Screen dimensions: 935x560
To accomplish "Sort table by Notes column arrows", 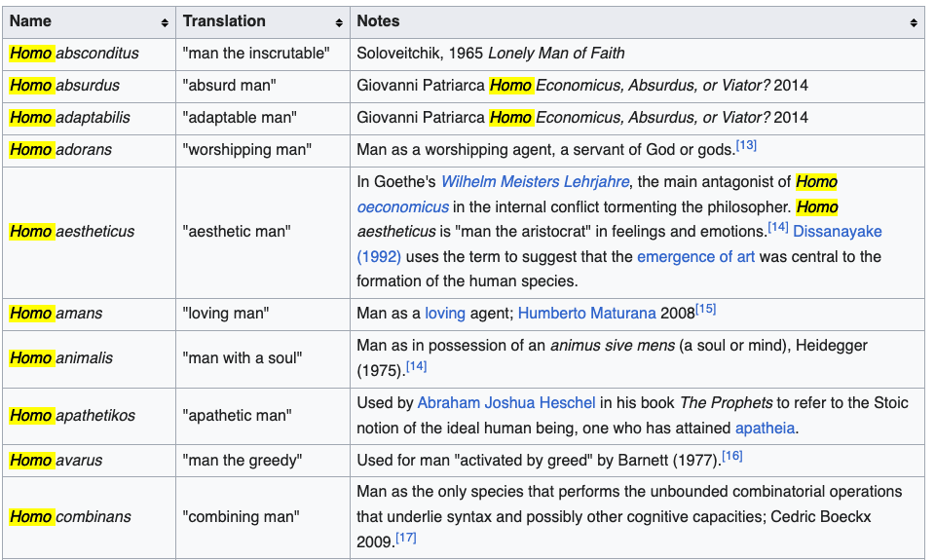I will click(x=913, y=22).
